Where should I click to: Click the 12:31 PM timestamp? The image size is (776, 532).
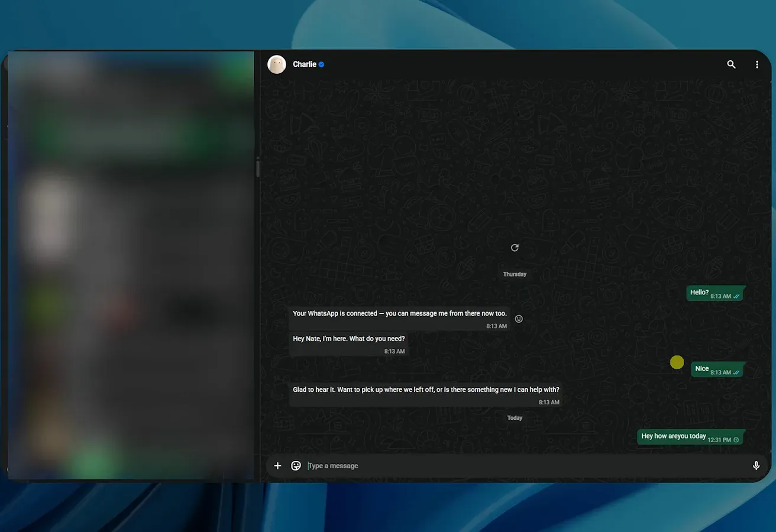click(x=719, y=440)
